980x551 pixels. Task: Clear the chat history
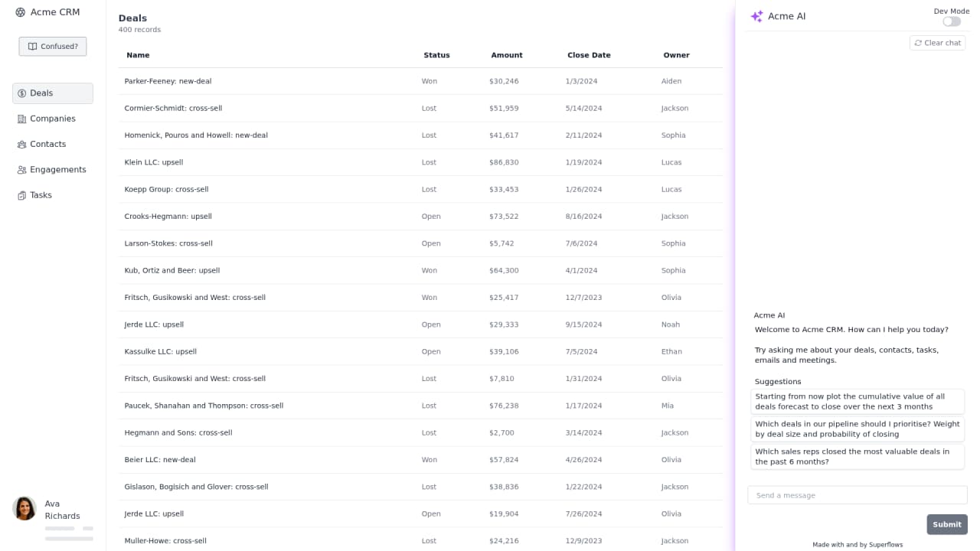(x=937, y=43)
